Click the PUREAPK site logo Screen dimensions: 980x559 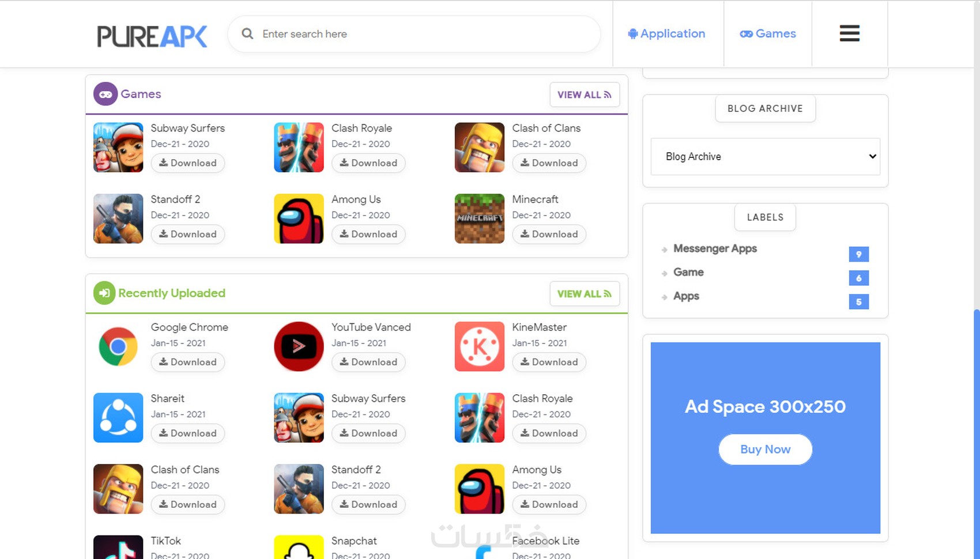click(x=152, y=36)
